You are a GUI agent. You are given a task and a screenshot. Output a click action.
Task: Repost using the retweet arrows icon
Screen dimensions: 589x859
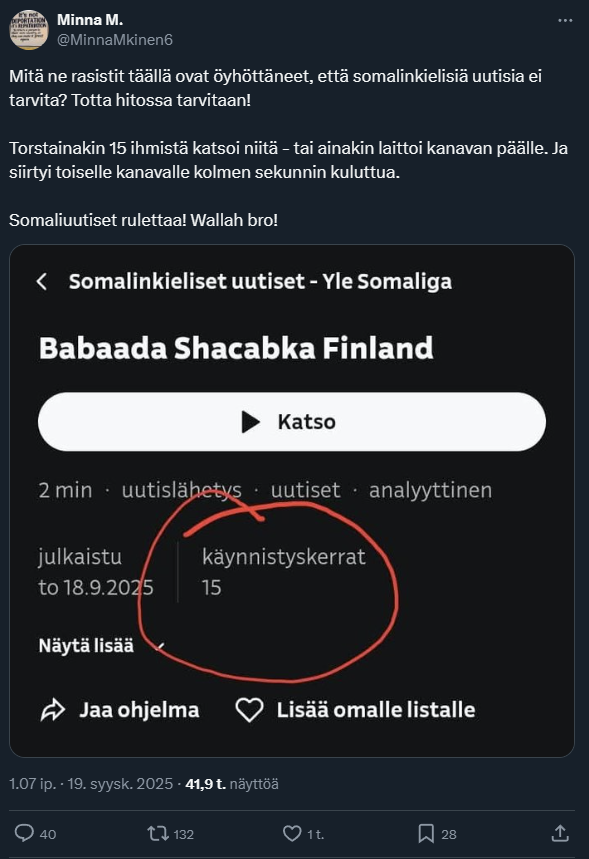coord(158,834)
